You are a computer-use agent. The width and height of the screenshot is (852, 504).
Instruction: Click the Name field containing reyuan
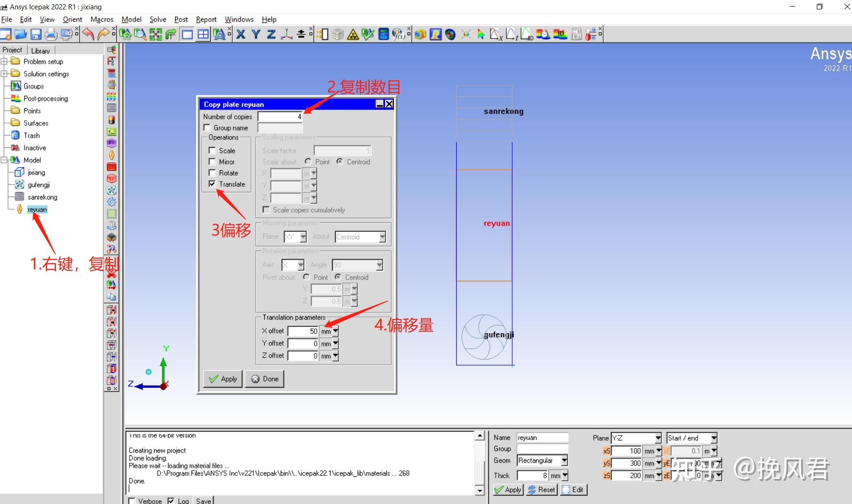(x=542, y=437)
